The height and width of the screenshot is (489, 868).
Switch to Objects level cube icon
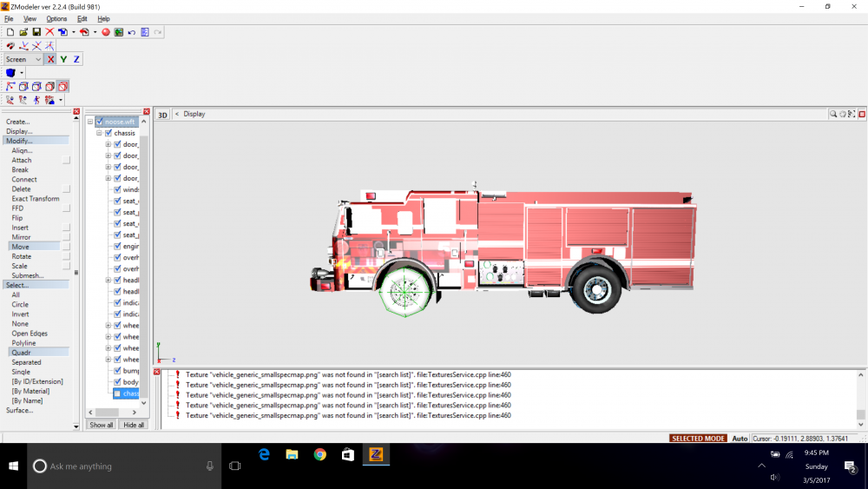pyautogui.click(x=49, y=86)
